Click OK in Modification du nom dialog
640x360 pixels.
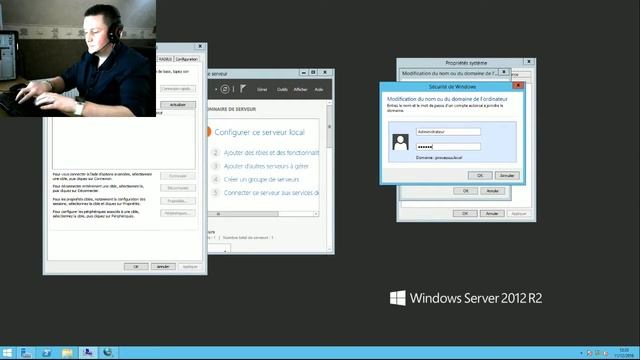465,191
